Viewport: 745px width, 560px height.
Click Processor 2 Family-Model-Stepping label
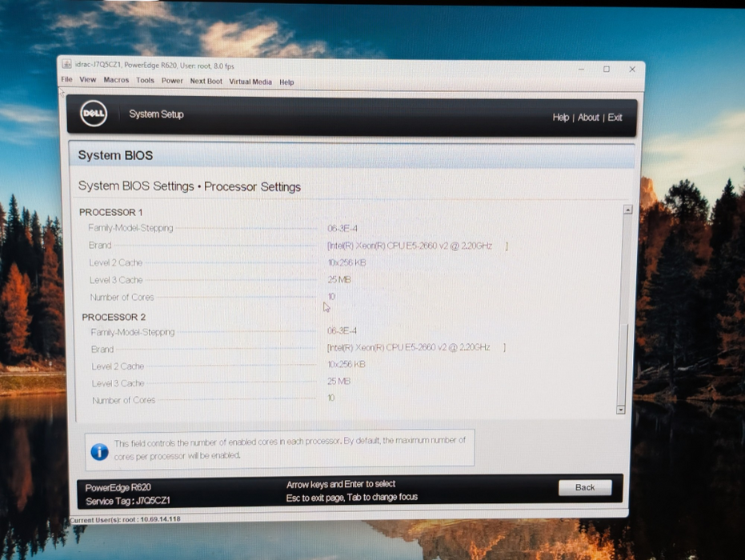coord(133,332)
